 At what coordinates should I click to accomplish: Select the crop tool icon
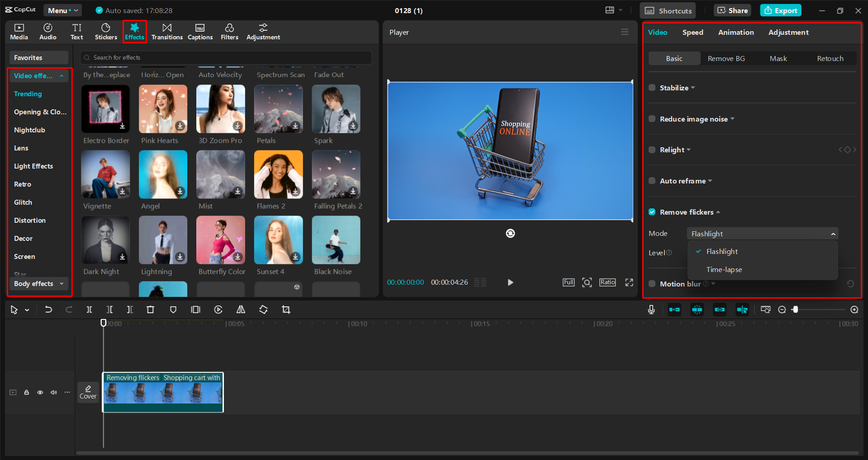286,310
